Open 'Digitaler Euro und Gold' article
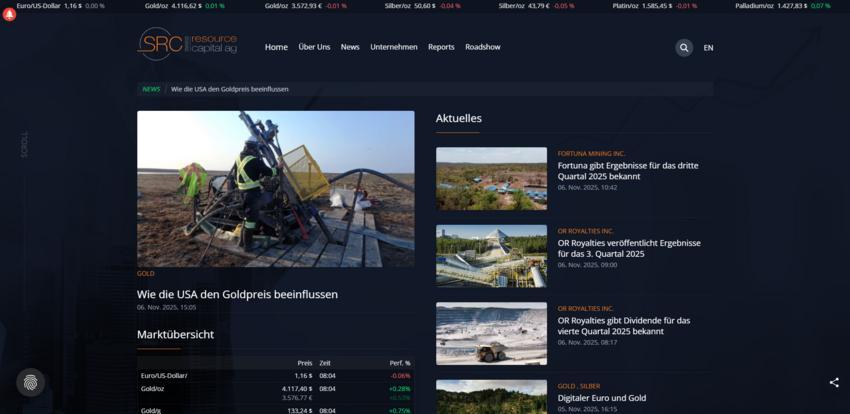Image resolution: width=850 pixels, height=414 pixels. point(603,397)
